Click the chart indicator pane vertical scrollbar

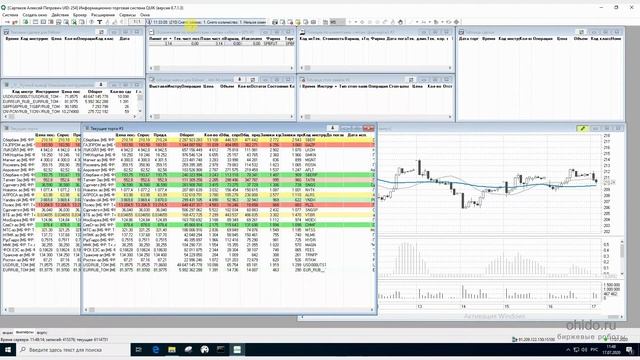622,258
